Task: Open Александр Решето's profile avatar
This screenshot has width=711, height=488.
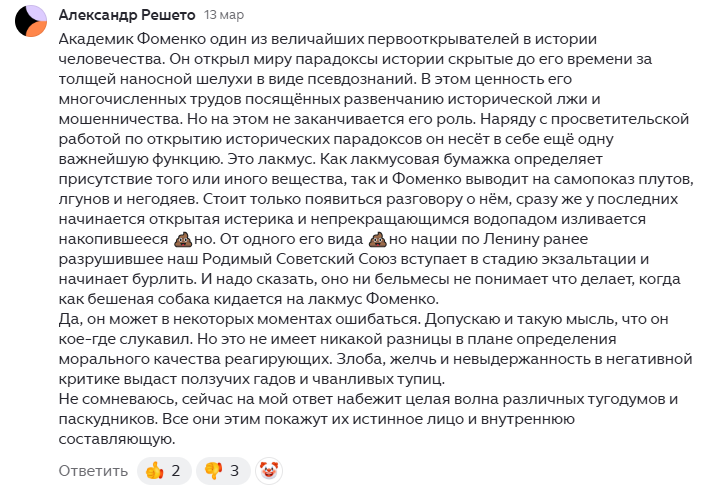Action: 31,21
